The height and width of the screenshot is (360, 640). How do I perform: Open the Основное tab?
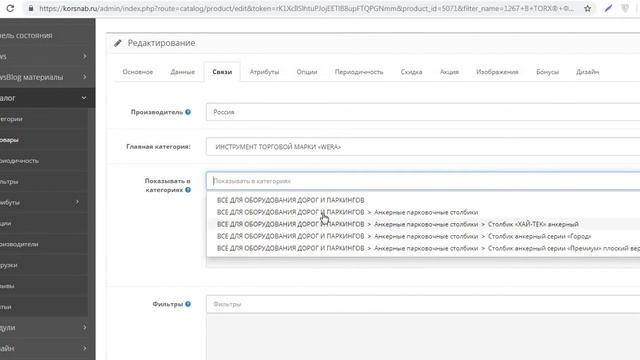point(138,72)
